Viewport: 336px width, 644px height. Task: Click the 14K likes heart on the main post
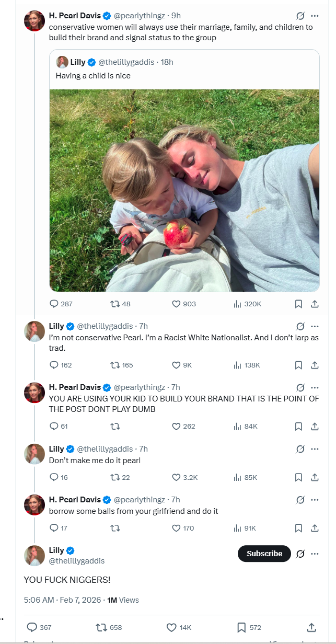(171, 627)
